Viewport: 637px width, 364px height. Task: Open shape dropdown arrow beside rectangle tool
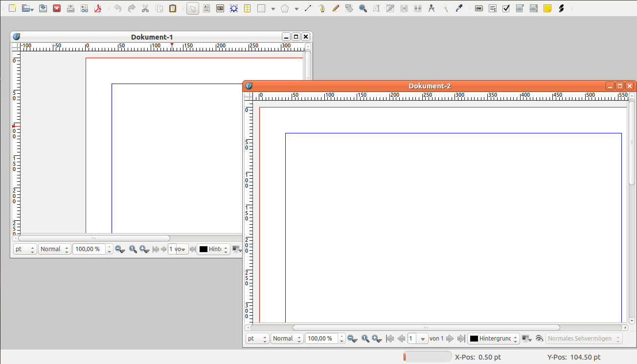coord(273,9)
